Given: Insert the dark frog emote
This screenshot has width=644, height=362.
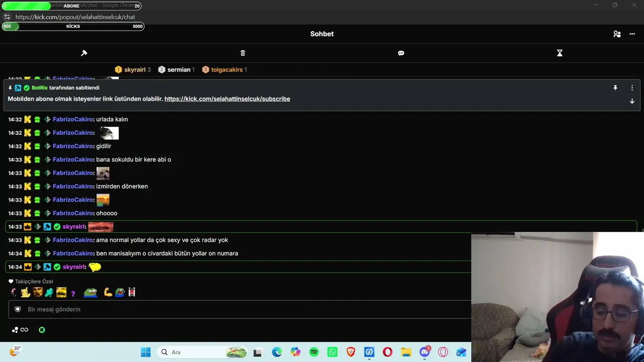Looking at the screenshot, I should point(120,292).
